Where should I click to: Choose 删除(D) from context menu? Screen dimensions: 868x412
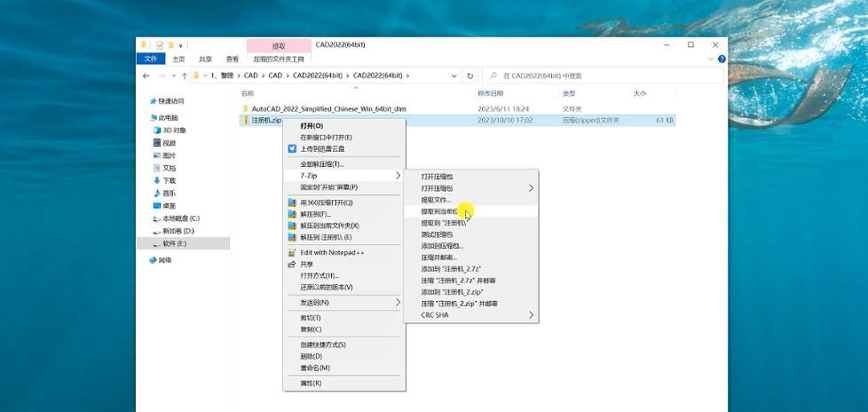coord(312,356)
